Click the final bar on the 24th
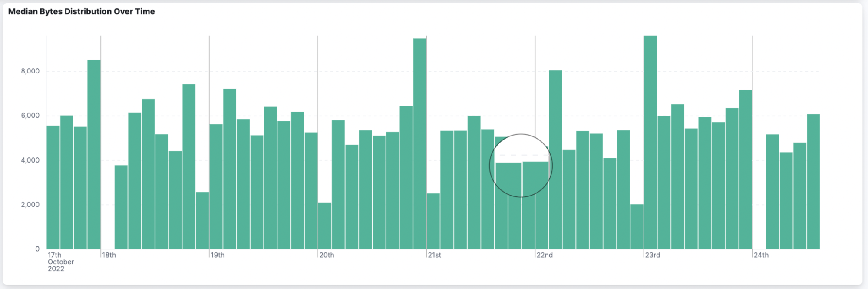Image resolution: width=868 pixels, height=289 pixels. (x=813, y=182)
